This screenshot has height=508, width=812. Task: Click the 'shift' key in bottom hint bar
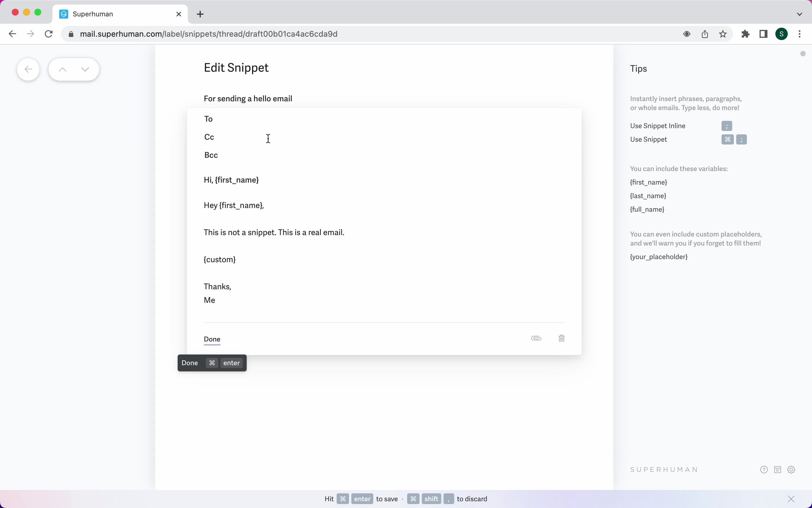pos(431,499)
